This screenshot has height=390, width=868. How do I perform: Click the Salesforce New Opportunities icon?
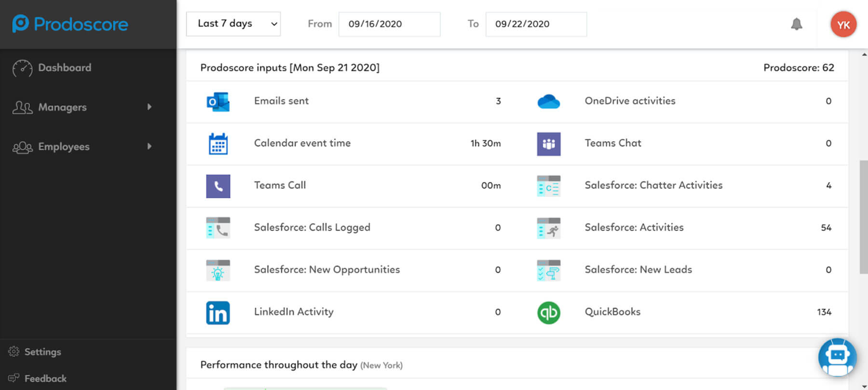coord(218,270)
